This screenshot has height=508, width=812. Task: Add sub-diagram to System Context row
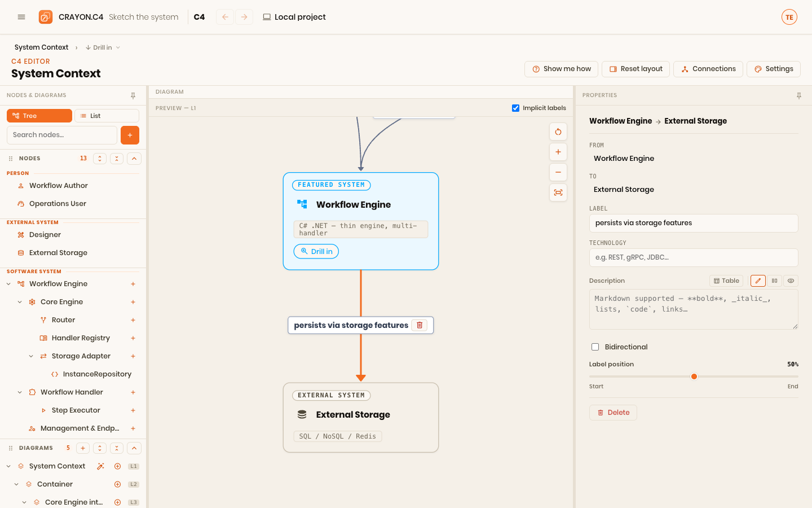point(117,466)
